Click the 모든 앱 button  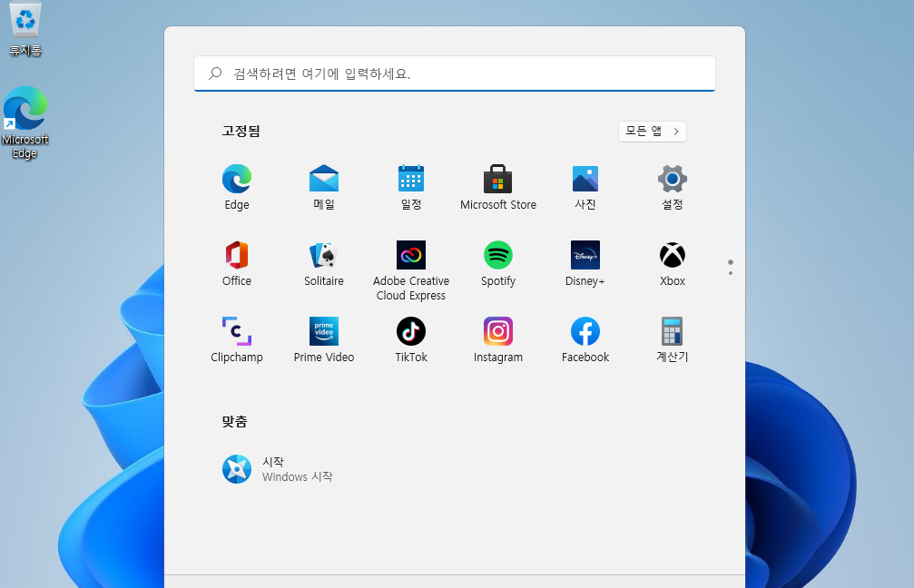point(653,131)
